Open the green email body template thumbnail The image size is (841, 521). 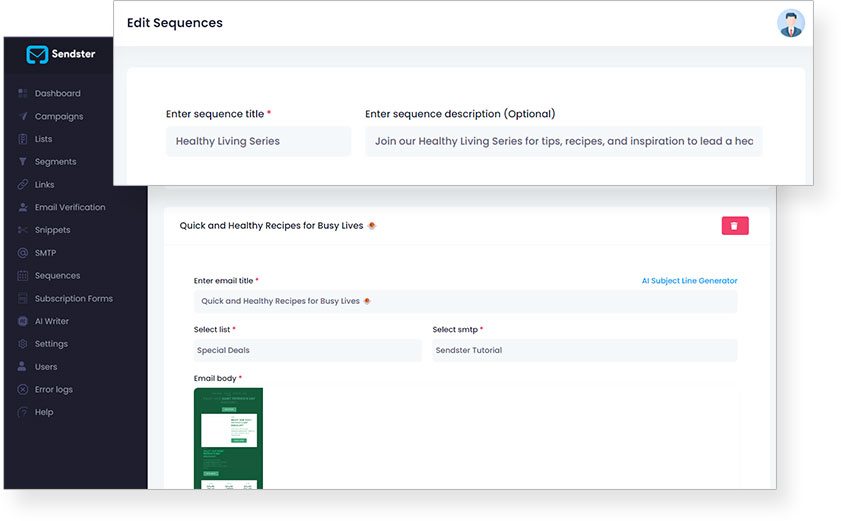[x=228, y=438]
